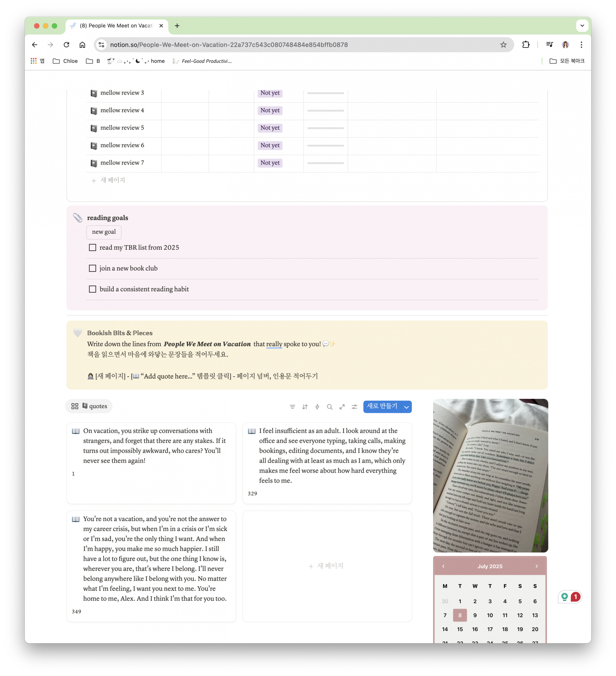This screenshot has height=676, width=616.
Task: Go to previous month in calendar
Action: (x=443, y=566)
